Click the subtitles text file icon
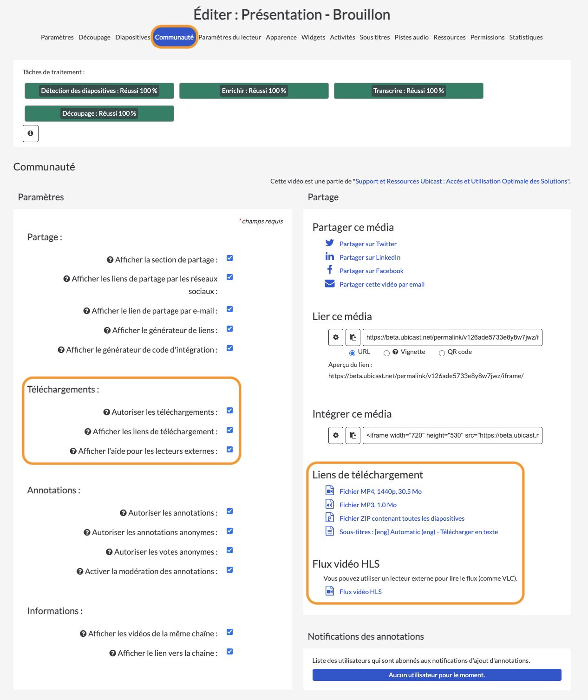Image resolution: width=588 pixels, height=700 pixels. 330,531
